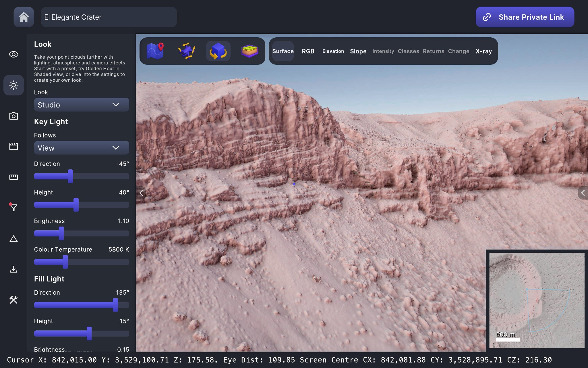Select the Returns view tab
The height and width of the screenshot is (368, 588).
point(433,51)
